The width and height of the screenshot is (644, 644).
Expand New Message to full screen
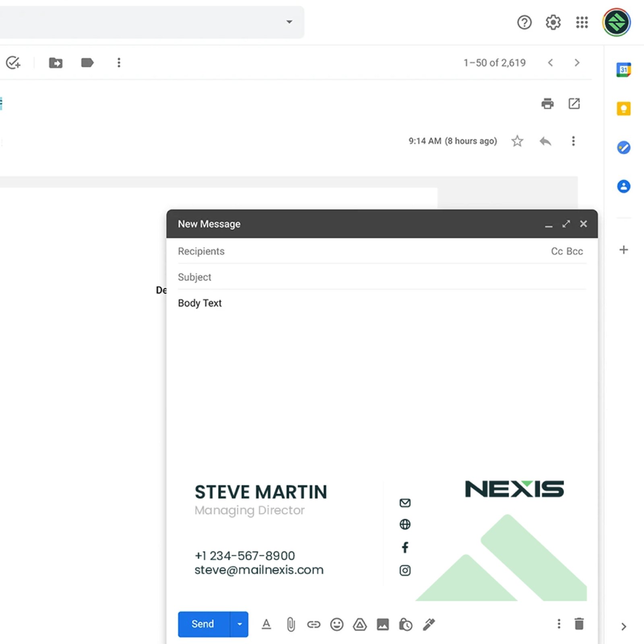point(566,224)
